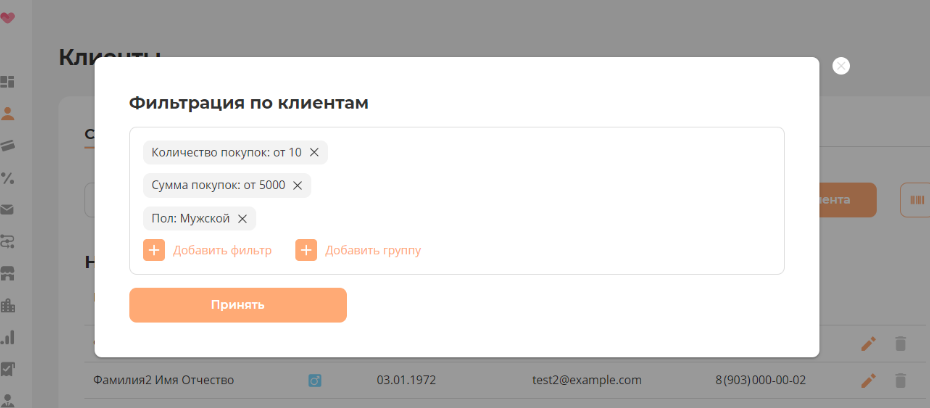Click the 'Добавить фильтр' link text

[x=222, y=250]
